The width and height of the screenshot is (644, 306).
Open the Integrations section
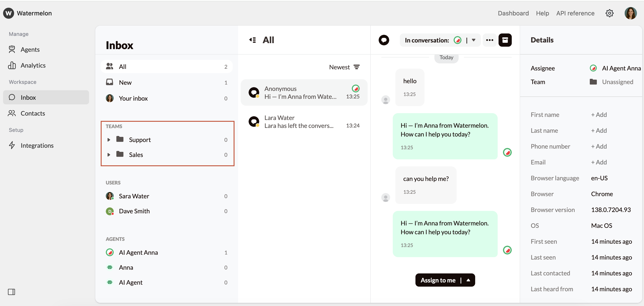click(37, 145)
